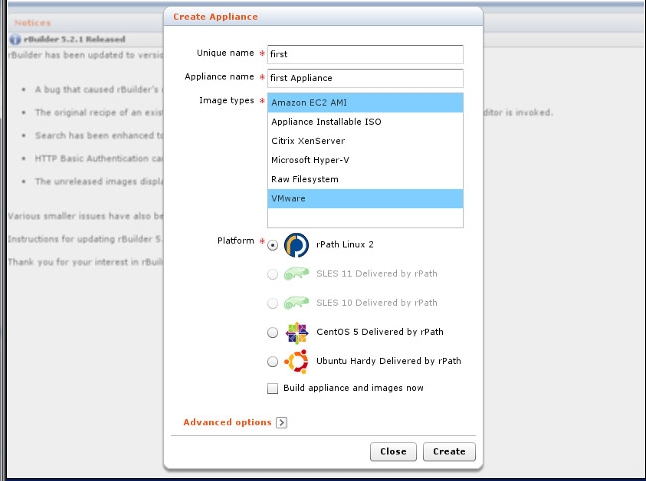
Task: Click into the Appliance name field
Action: [365, 78]
